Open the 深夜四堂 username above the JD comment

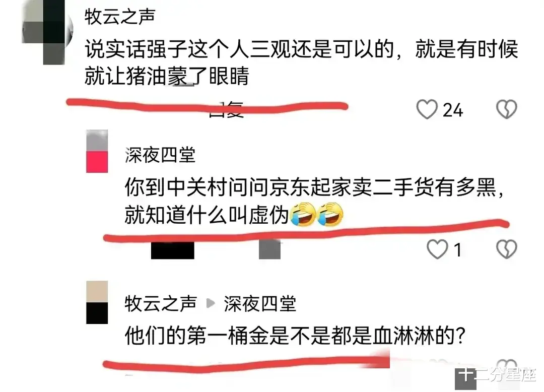click(160, 155)
